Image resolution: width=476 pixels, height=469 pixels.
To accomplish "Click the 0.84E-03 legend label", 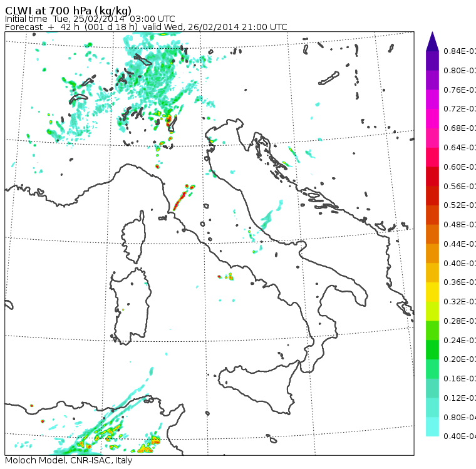I will point(460,51).
